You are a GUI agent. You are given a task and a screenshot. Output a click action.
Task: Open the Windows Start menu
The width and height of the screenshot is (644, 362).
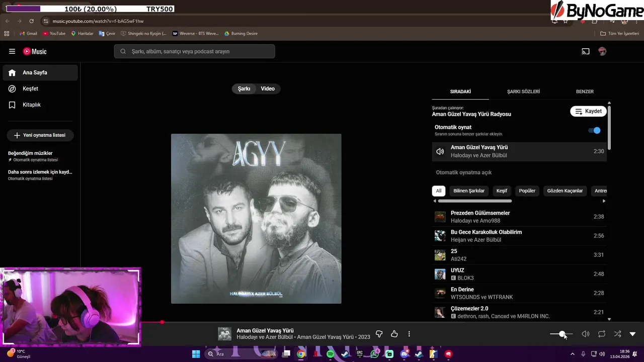196,354
